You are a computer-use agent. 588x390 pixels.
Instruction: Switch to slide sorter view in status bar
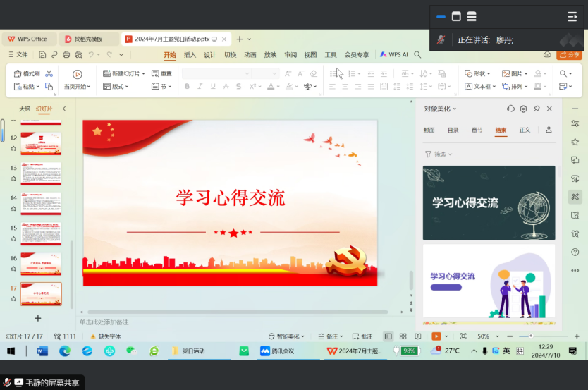[x=403, y=336]
